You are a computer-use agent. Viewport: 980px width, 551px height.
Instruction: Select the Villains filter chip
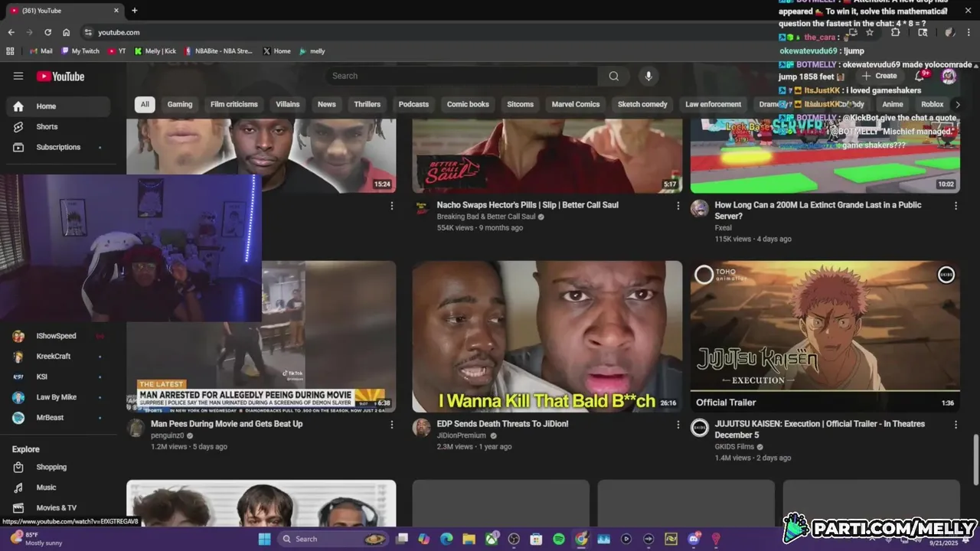288,104
